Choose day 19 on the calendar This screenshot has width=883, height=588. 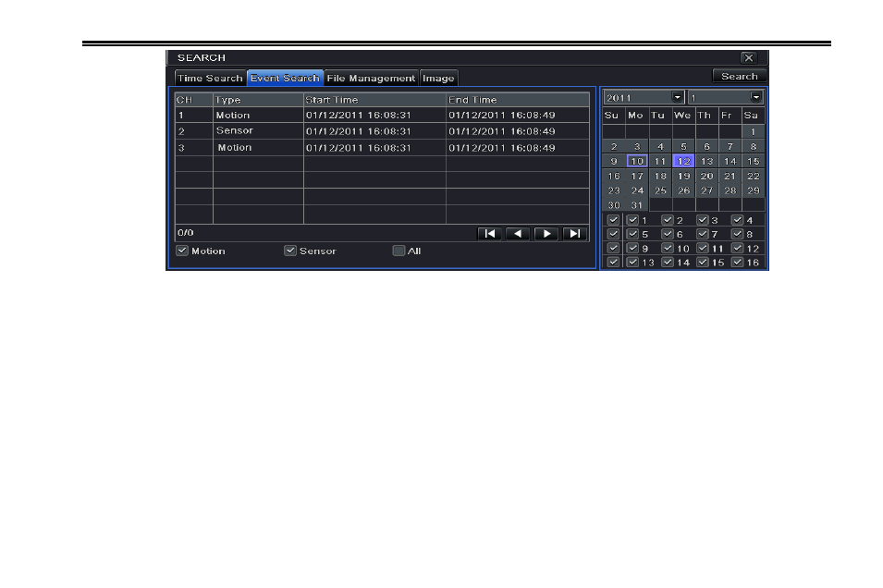point(683,176)
